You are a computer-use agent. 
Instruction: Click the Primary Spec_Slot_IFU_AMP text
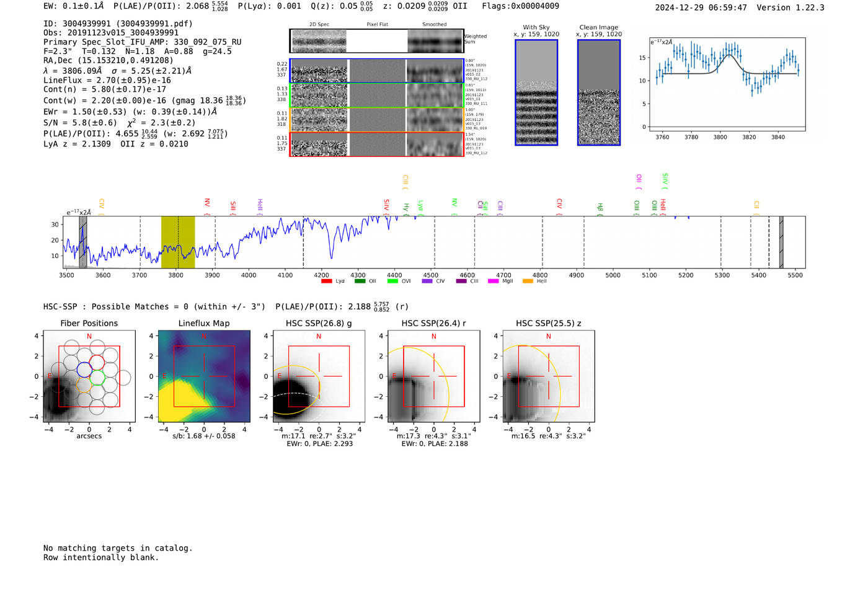143,42
